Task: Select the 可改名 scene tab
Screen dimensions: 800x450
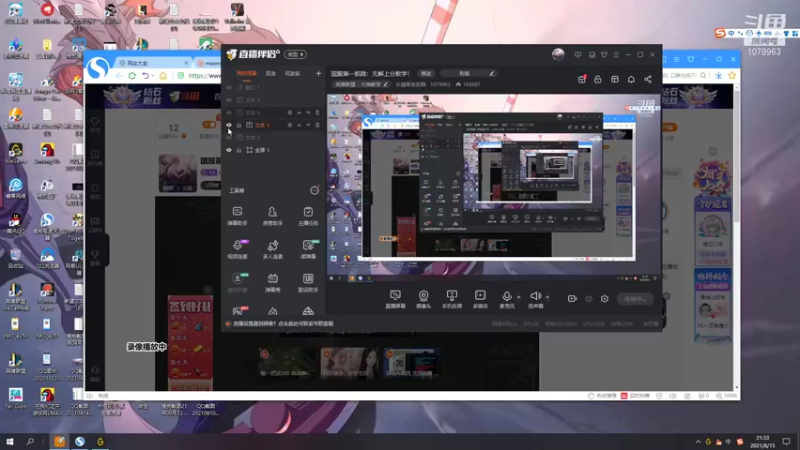Action: click(292, 73)
